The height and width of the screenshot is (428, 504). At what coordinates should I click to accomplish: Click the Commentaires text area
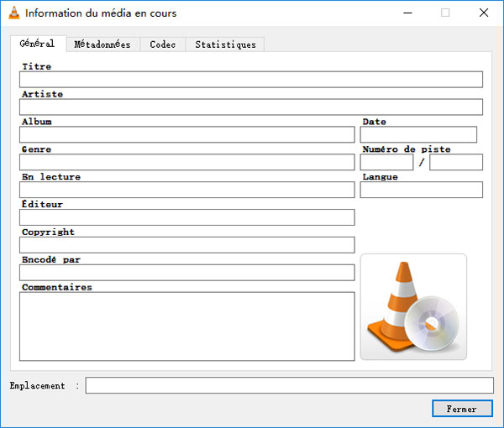pyautogui.click(x=186, y=326)
